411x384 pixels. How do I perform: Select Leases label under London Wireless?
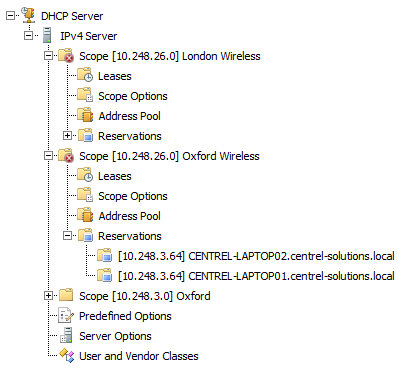(x=115, y=76)
